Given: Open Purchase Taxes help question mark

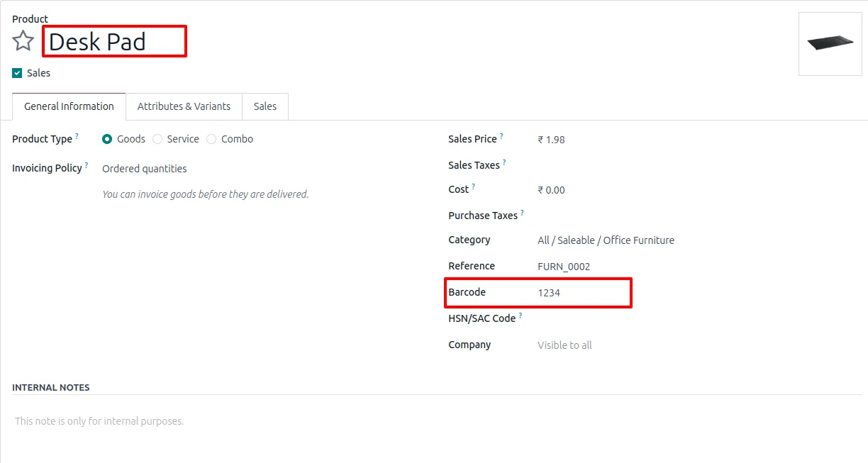Looking at the screenshot, I should click(523, 212).
